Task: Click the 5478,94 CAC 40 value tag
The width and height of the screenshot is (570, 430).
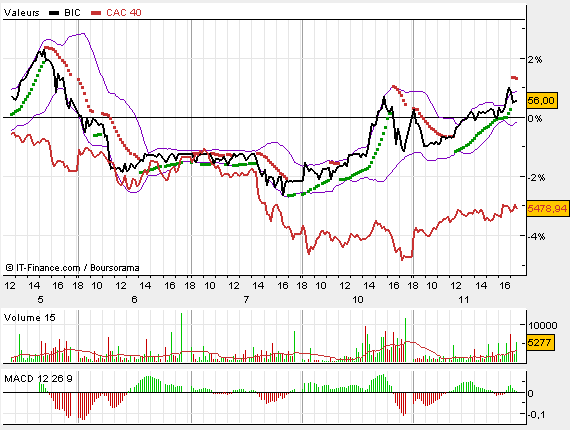Action: (547, 209)
